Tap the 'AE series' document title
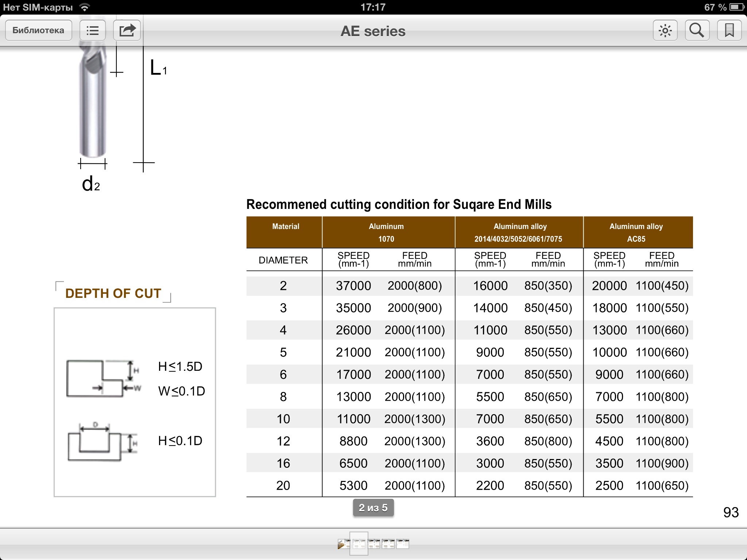Image resolution: width=747 pixels, height=560 pixels. [x=373, y=31]
